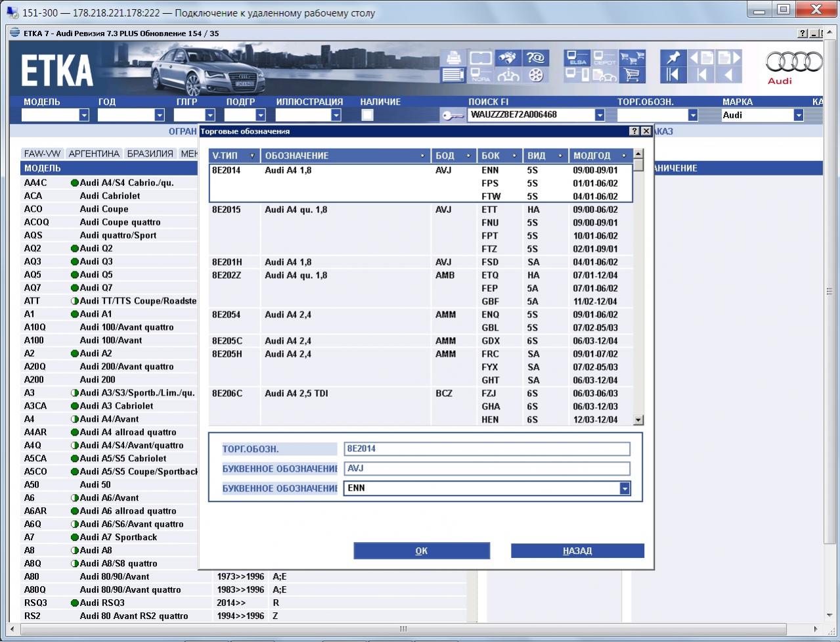Viewport: 840px width, 642px height.
Task: Jump to first with double-bar arrow
Action: coord(673,75)
